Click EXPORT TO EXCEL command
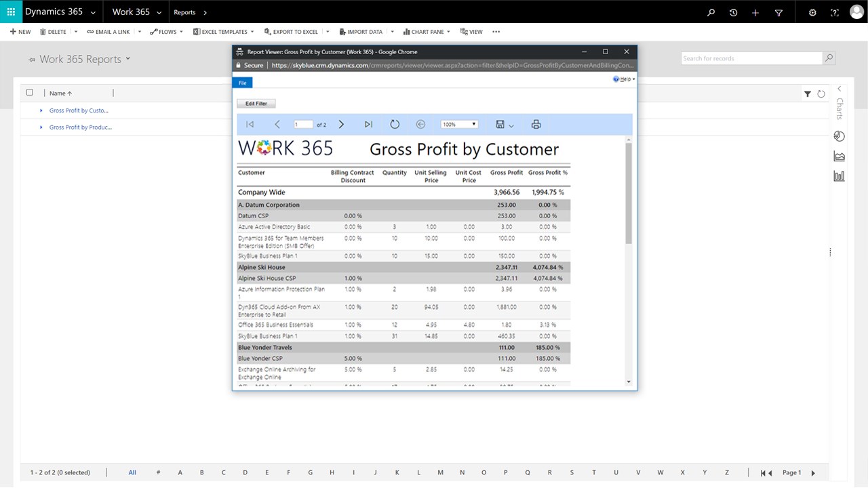Screen dimensions: 868x488 click(291, 32)
